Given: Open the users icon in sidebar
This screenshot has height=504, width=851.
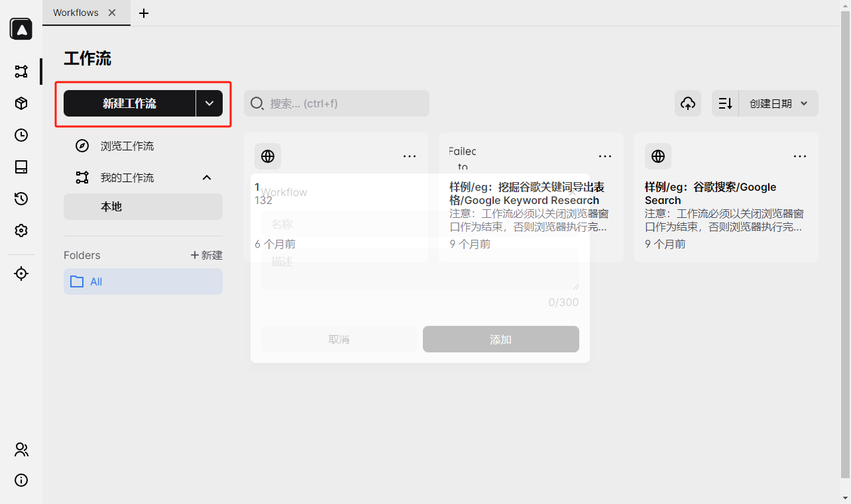Looking at the screenshot, I should pos(21,450).
